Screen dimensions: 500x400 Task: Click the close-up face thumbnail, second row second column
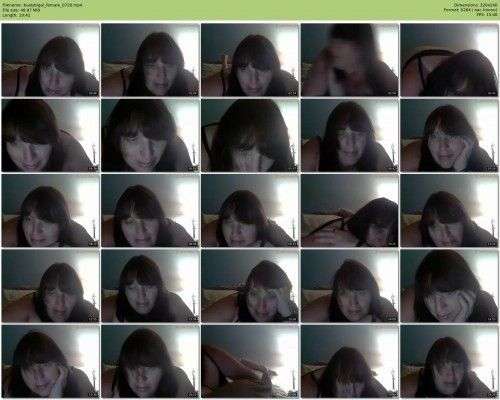coord(150,135)
